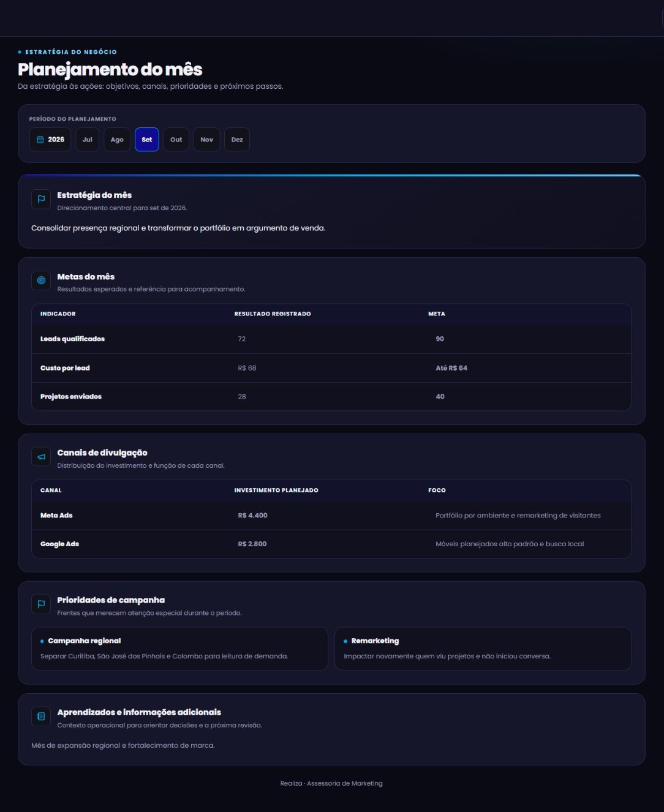Viewport: 664px width, 812px height.
Task: Click the result value 28
Action: click(x=242, y=397)
